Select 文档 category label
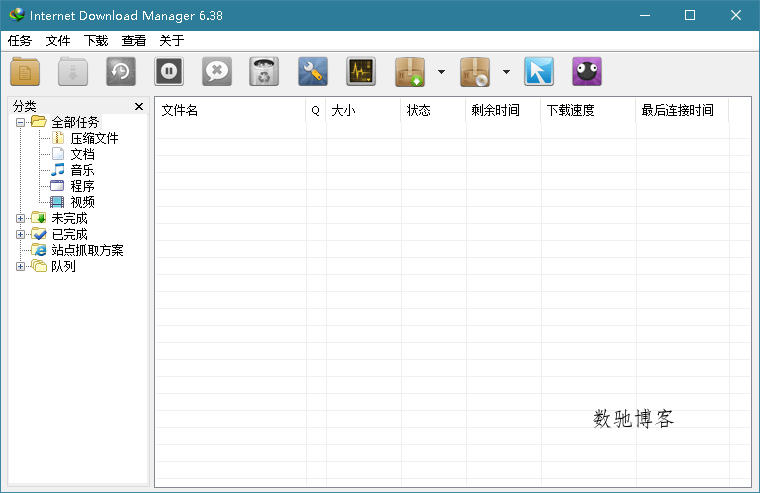 tap(82, 154)
